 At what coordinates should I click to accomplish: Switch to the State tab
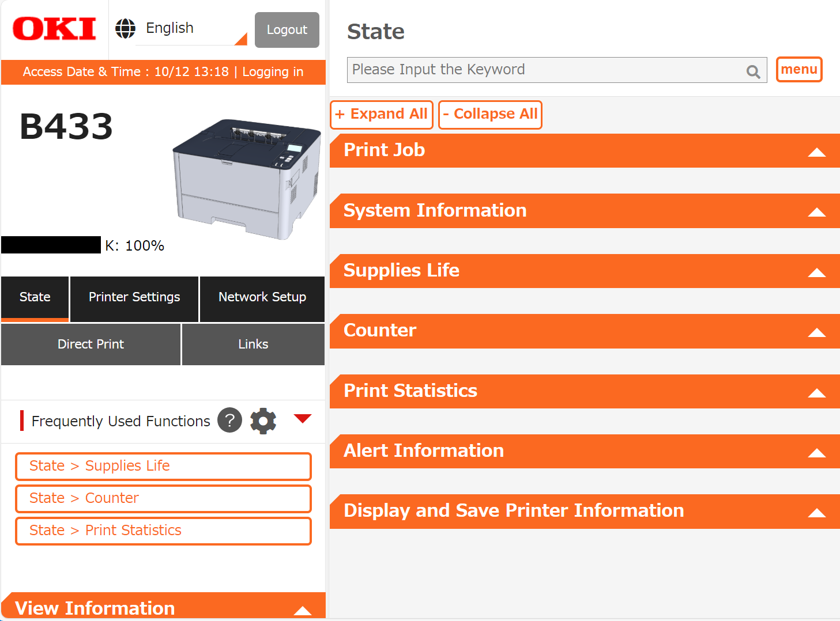[35, 298]
